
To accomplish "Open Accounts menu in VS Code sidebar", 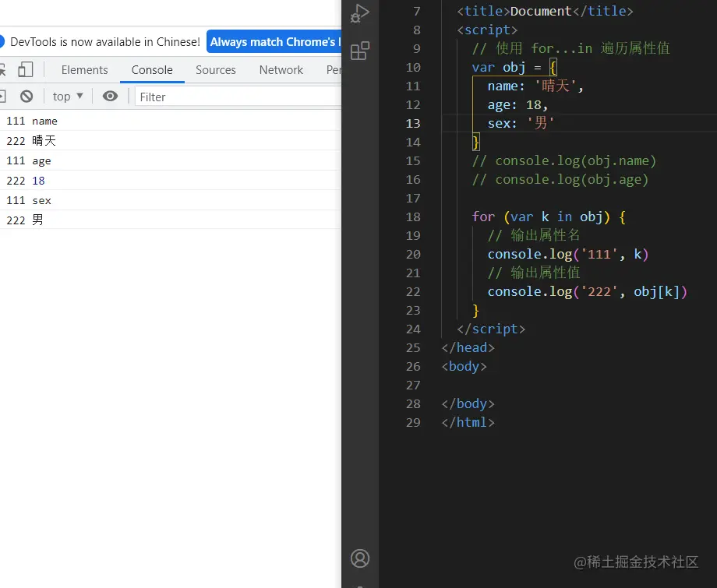I will [360, 558].
